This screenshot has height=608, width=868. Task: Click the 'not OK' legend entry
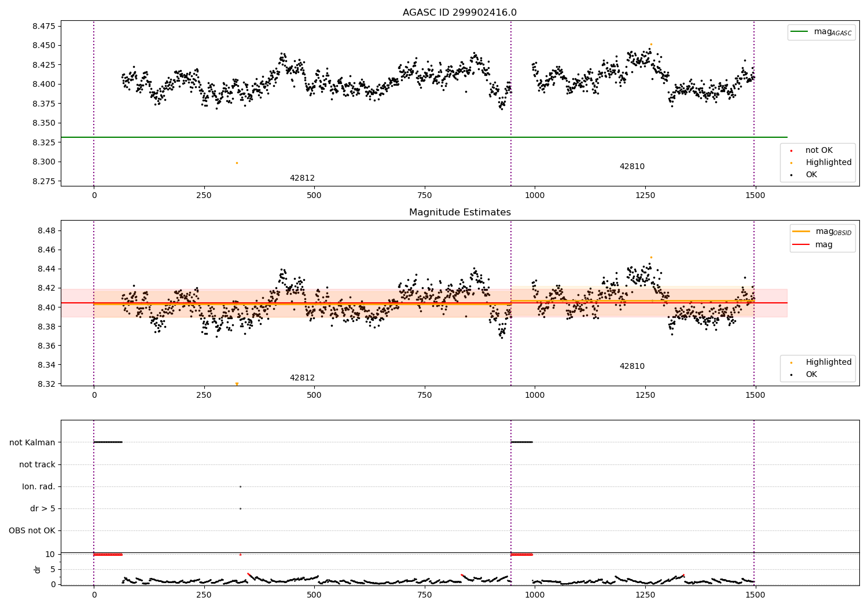pos(819,151)
